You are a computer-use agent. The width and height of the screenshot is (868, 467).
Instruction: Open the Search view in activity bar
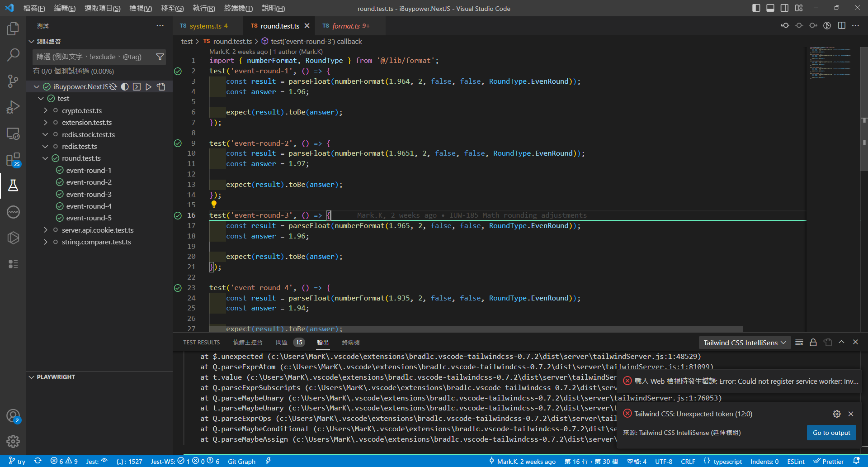coord(13,55)
